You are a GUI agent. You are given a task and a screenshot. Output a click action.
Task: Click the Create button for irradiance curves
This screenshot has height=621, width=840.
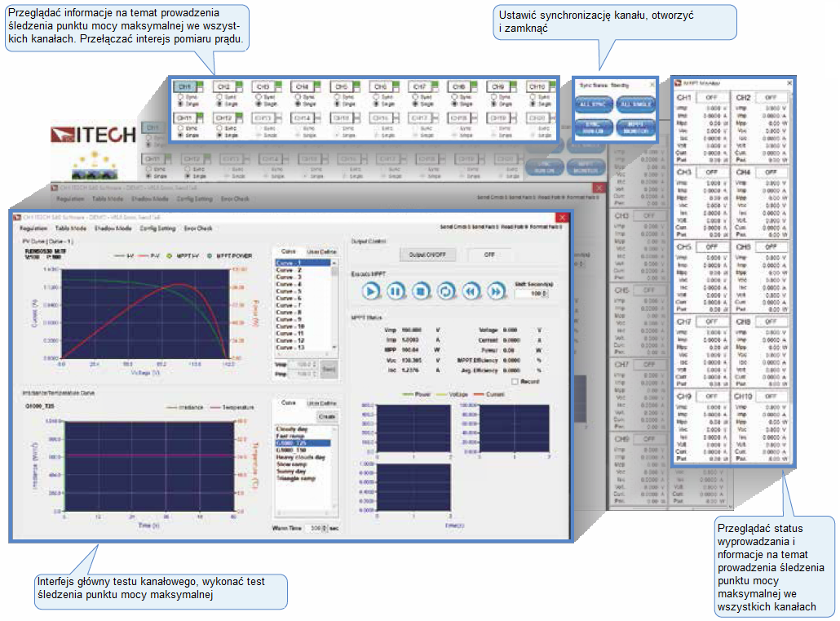tap(326, 416)
